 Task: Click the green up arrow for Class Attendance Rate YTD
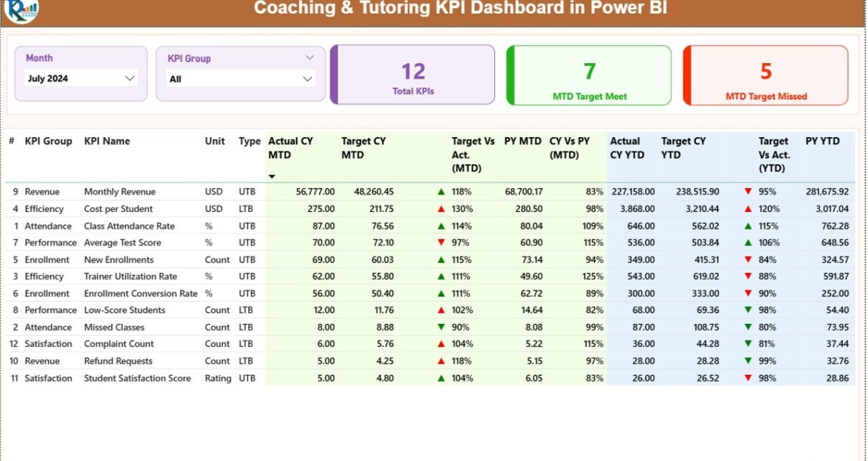pos(748,226)
